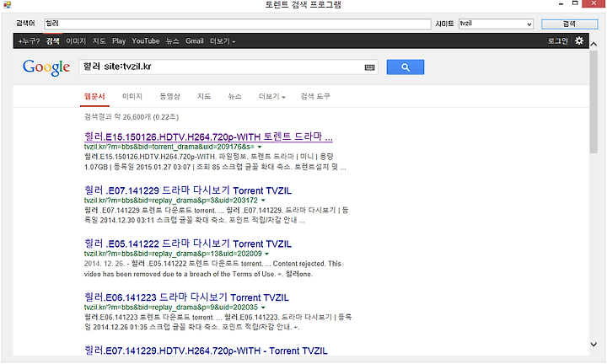Open the 힐러.E06.141223 드라마 다시보기 link
This screenshot has width=607, height=364.
(186, 297)
